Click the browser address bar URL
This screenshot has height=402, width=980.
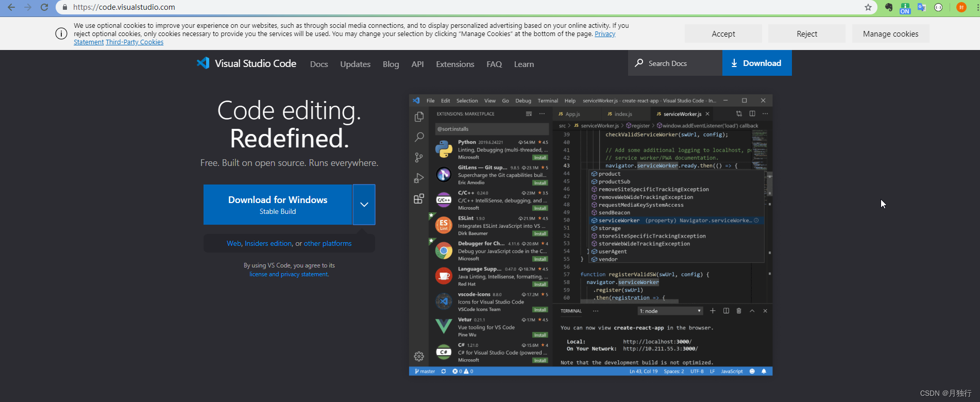point(124,7)
